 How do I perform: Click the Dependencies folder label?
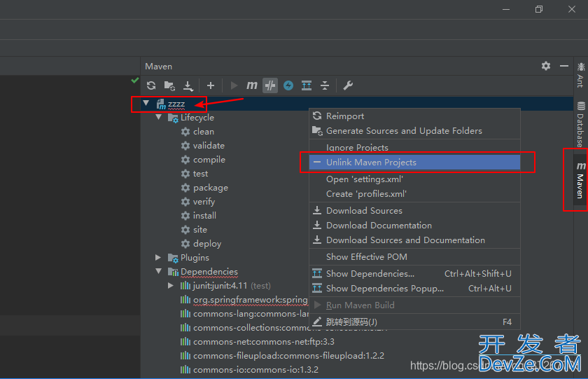(209, 272)
